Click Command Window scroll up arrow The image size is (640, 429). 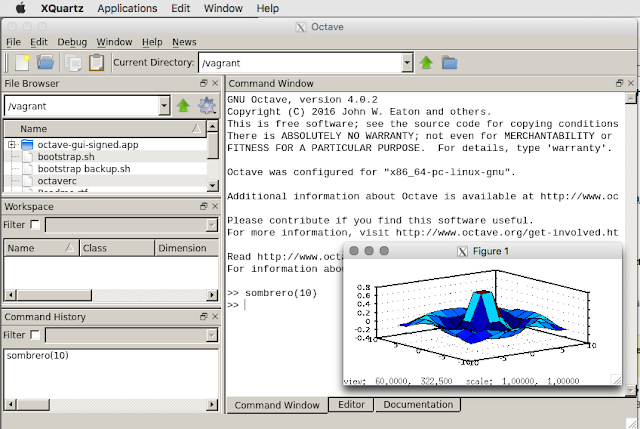coord(631,98)
